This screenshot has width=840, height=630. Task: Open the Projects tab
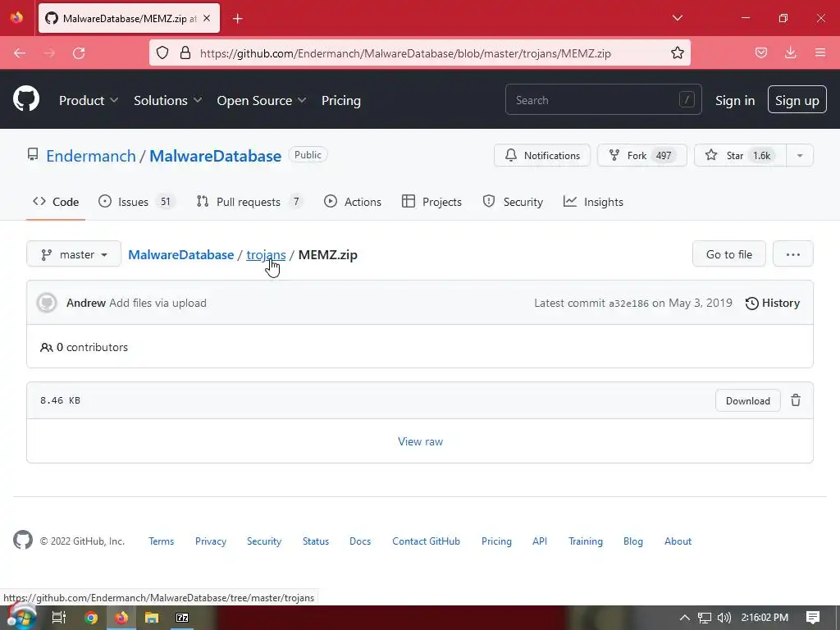431,202
